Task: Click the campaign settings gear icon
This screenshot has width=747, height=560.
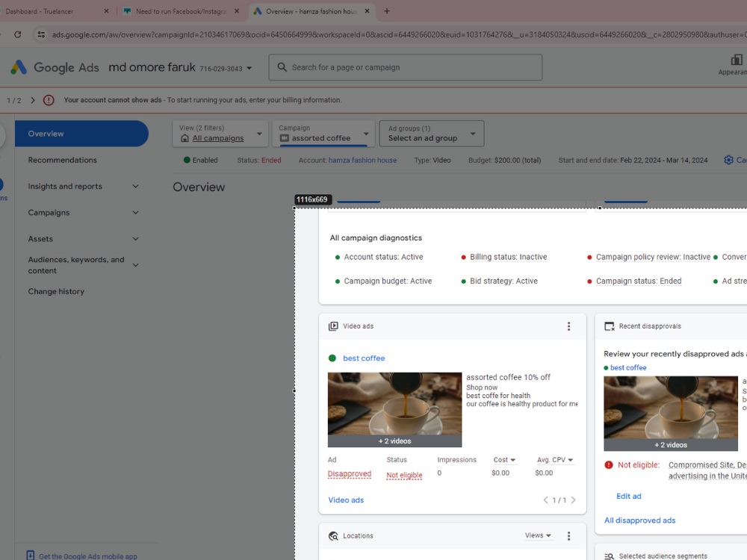Action: tap(728, 160)
